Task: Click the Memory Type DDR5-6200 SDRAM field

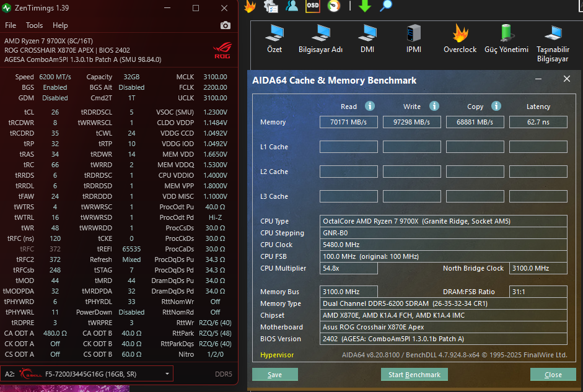Action: coord(443,303)
